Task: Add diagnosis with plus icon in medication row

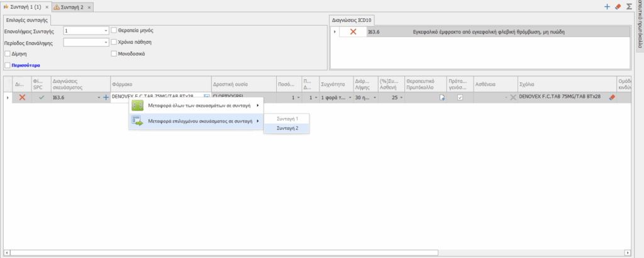Action: 106,97
